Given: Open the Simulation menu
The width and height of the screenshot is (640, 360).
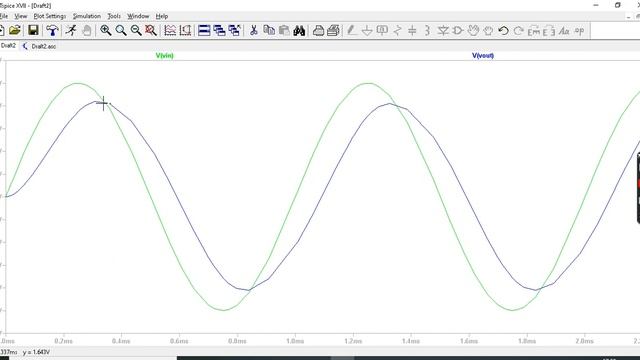Looking at the screenshot, I should point(87,16).
